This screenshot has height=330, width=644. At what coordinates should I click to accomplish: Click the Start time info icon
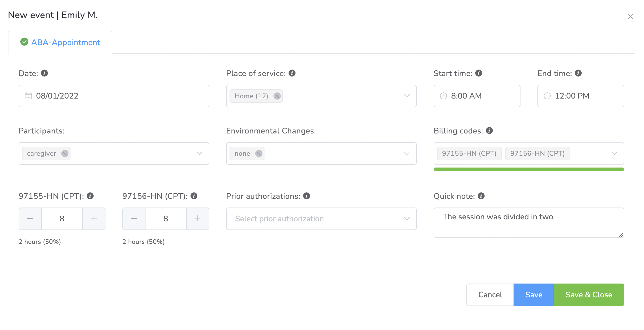[x=479, y=73]
